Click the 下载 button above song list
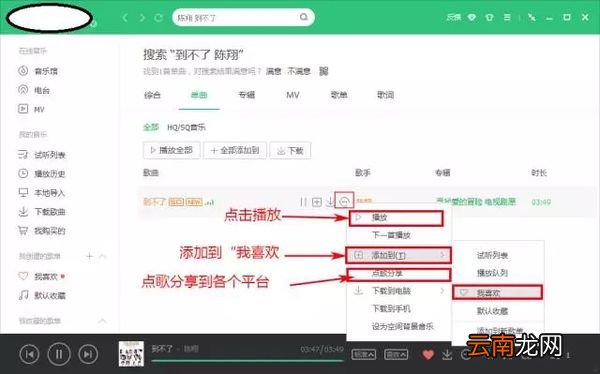 click(290, 150)
